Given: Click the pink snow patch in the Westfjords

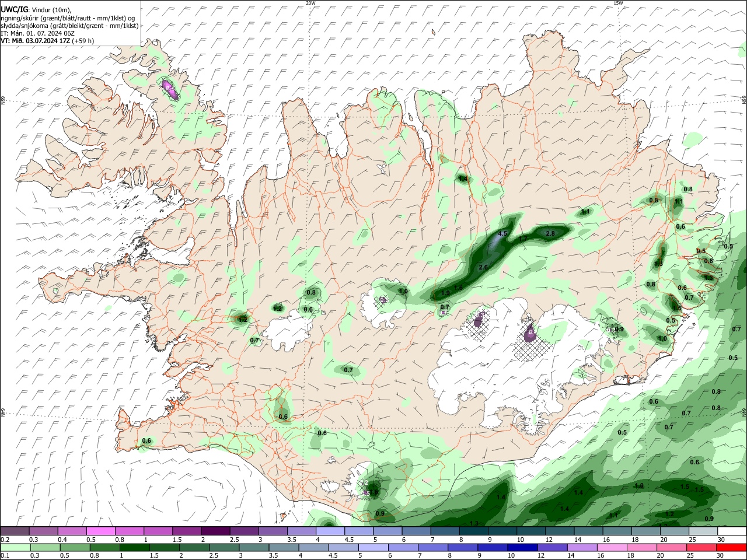Looking at the screenshot, I should (x=170, y=89).
